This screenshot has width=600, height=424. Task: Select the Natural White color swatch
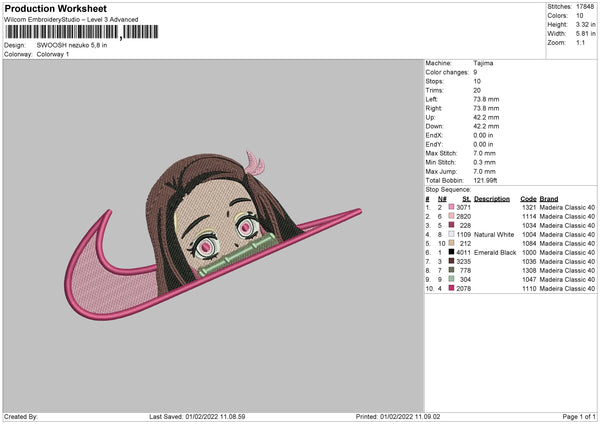[451, 234]
